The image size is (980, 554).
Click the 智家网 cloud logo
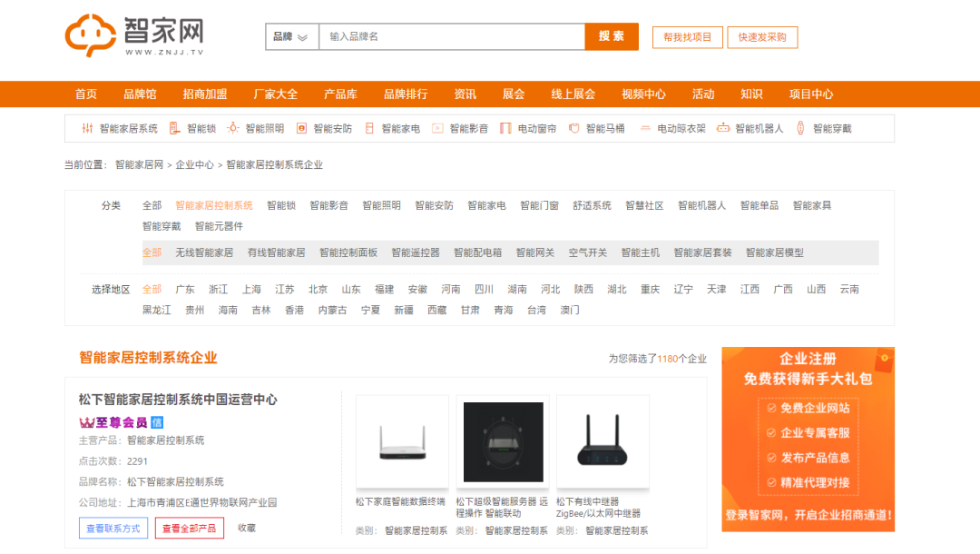coord(91,35)
